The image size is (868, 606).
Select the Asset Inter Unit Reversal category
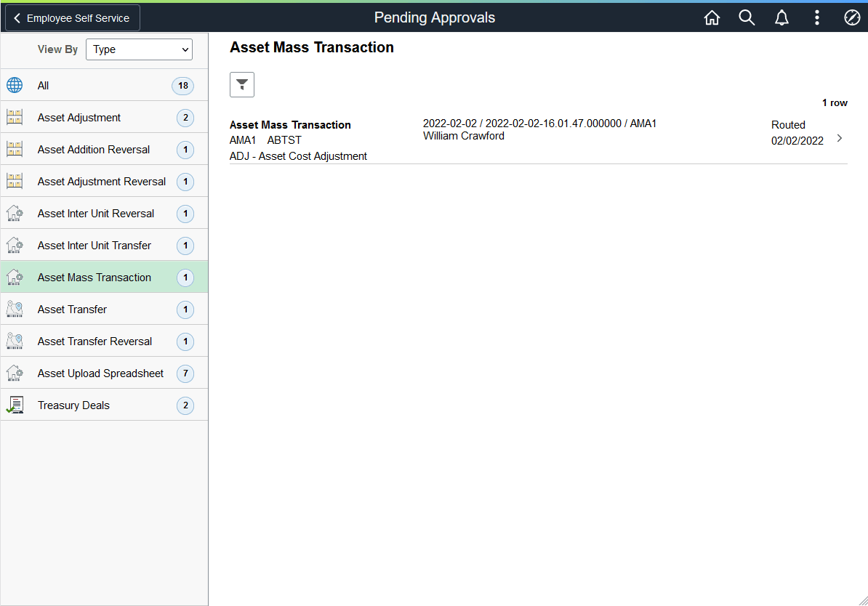(95, 213)
